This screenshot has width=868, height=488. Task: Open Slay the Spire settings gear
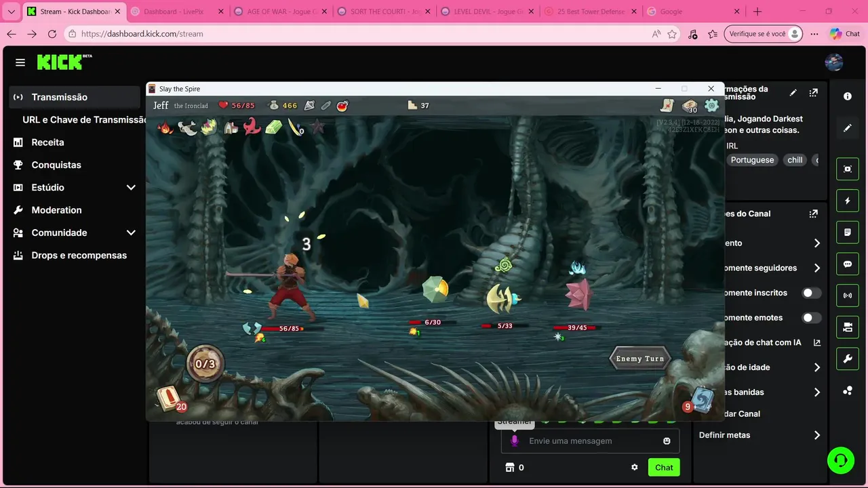point(711,105)
